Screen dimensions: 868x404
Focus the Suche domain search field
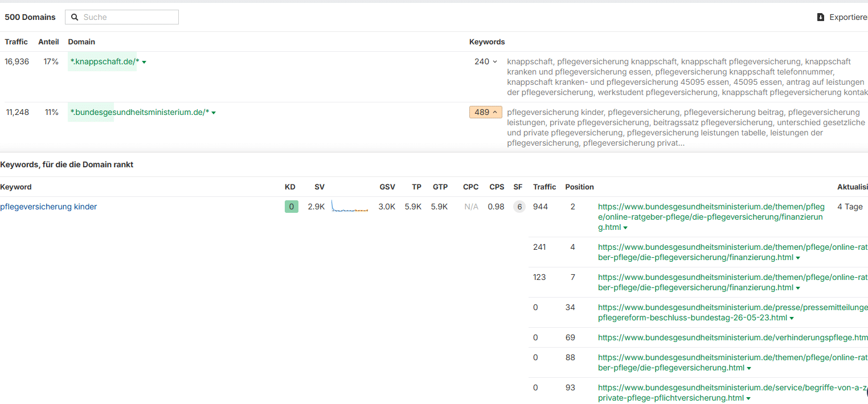click(122, 17)
